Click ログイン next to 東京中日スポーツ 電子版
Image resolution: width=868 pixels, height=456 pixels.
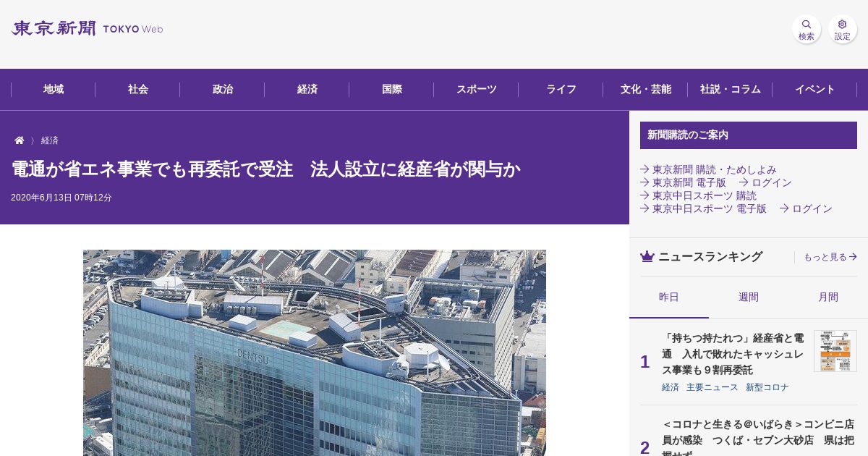(806, 208)
